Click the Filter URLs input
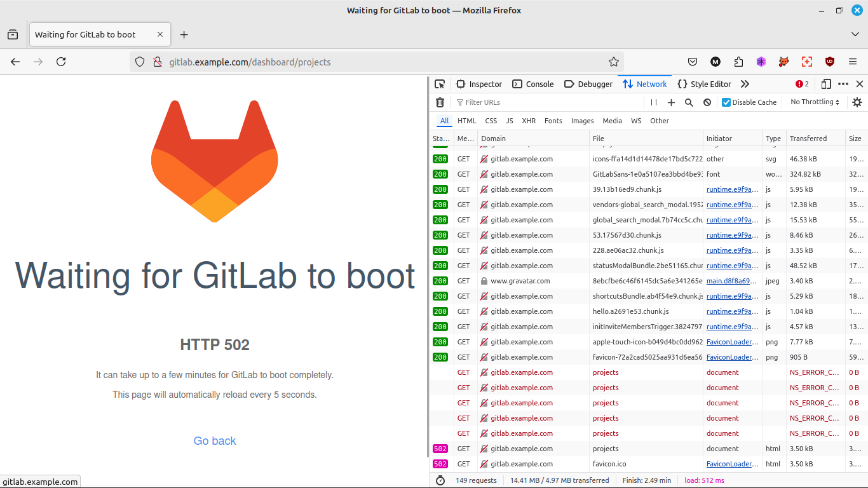Screen dimensions: 868x488 click(x=548, y=102)
